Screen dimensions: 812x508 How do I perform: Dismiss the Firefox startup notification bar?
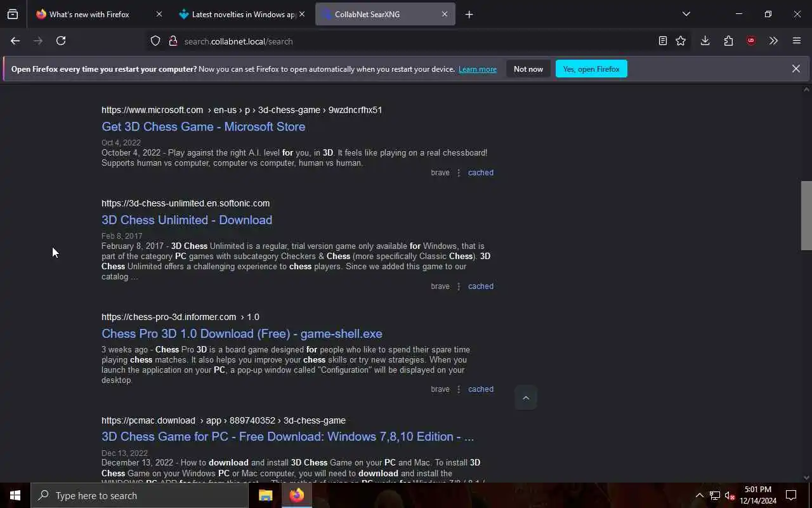tap(796, 69)
